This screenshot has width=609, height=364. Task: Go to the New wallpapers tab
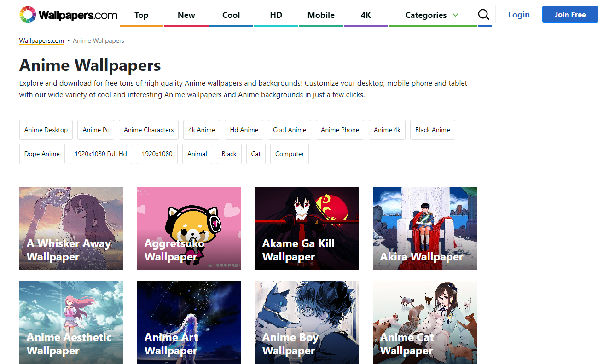pos(186,15)
